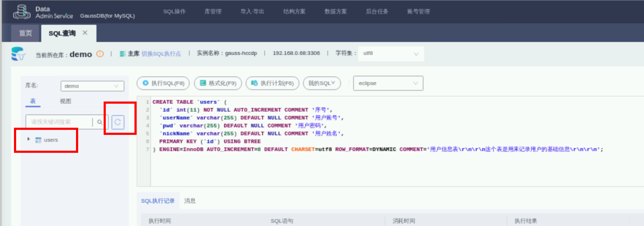Open the 库管理 menu
Viewport: 644px width, 226px height.
pos(213,11)
